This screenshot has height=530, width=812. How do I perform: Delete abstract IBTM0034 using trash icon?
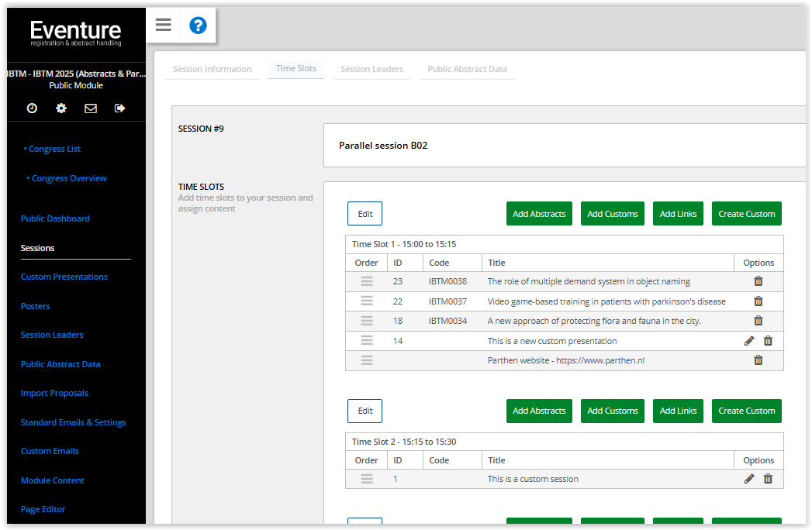coord(758,321)
